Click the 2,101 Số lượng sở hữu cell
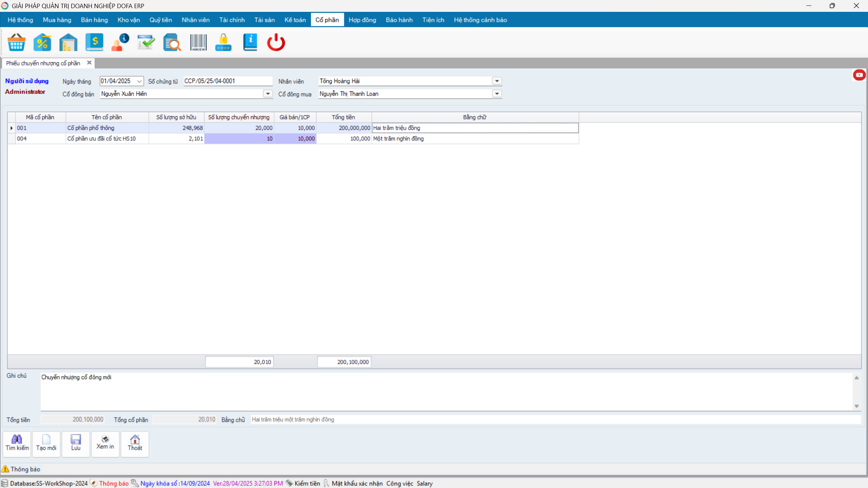The image size is (868, 488). click(176, 138)
